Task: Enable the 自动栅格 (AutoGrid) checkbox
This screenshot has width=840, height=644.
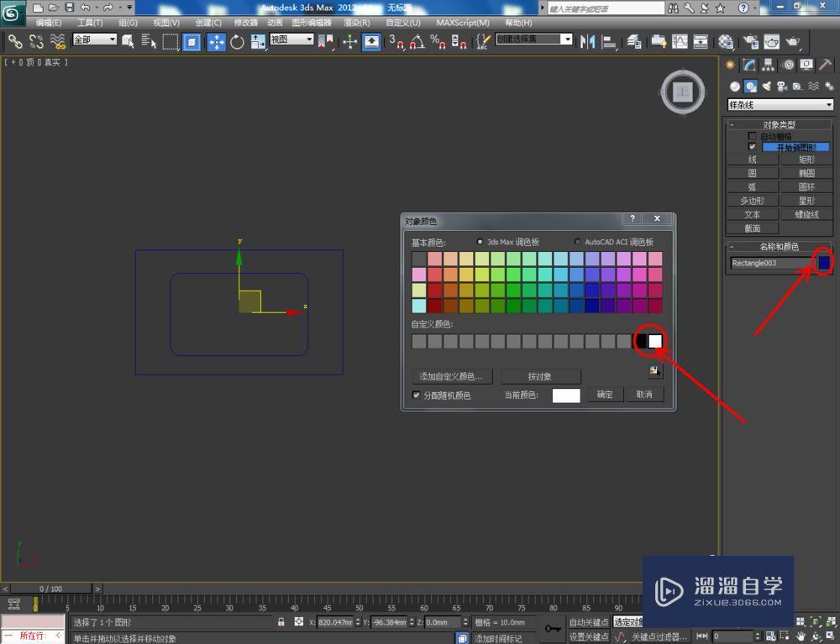Action: (753, 135)
